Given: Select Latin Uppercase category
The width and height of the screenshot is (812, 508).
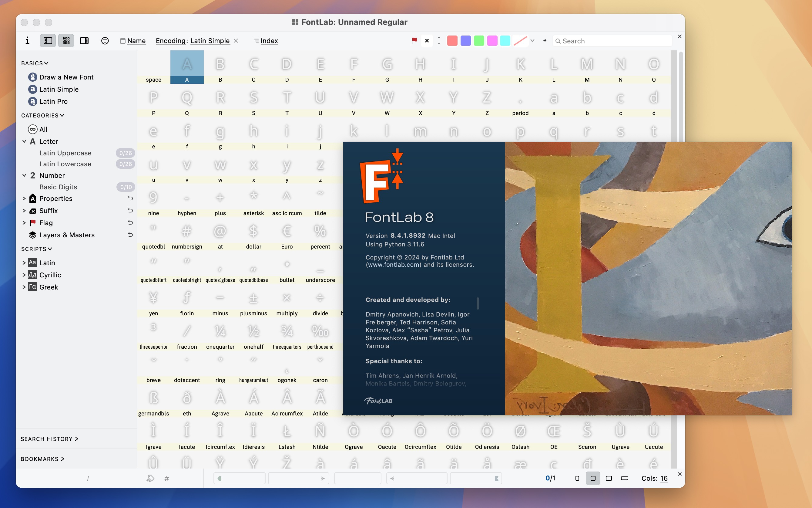Looking at the screenshot, I should [65, 153].
